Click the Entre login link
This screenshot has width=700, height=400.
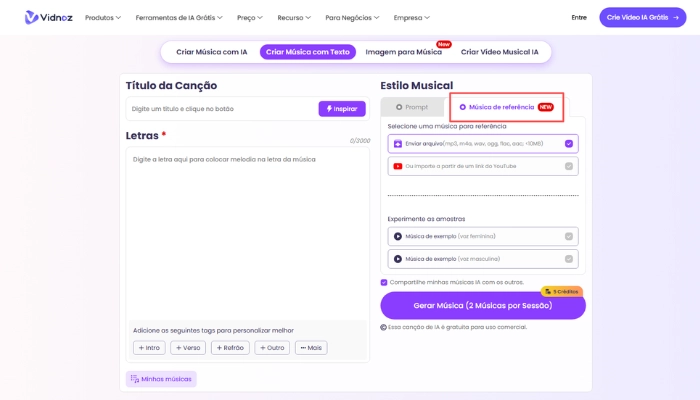click(579, 17)
